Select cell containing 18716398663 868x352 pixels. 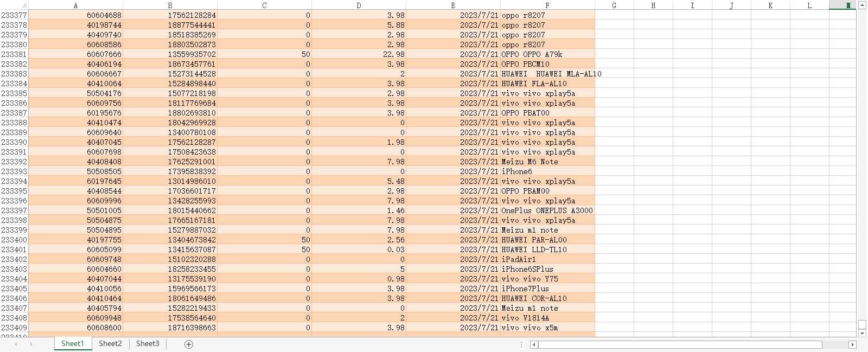tap(170, 328)
